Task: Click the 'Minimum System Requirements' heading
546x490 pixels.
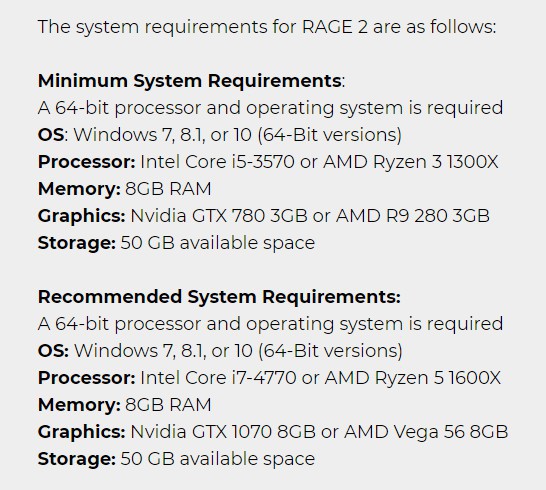Action: click(x=189, y=81)
